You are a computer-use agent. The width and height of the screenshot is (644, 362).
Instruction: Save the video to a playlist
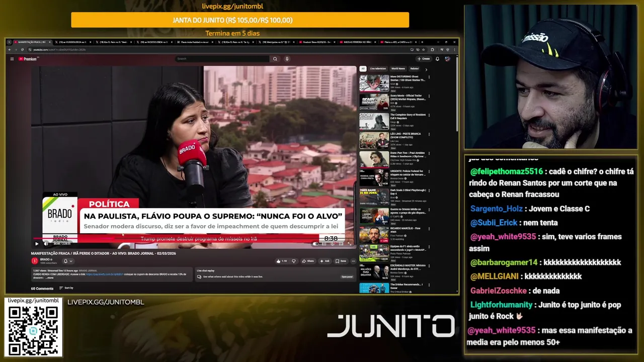[341, 261]
